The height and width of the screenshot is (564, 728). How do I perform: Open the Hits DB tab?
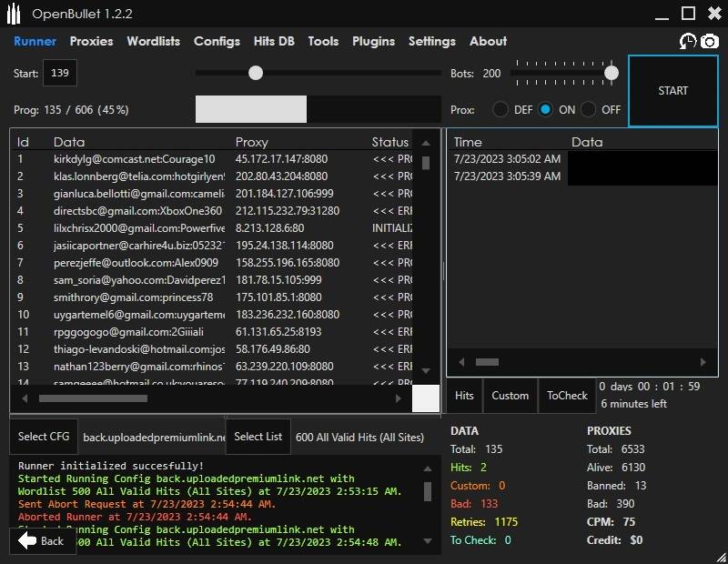click(x=274, y=41)
